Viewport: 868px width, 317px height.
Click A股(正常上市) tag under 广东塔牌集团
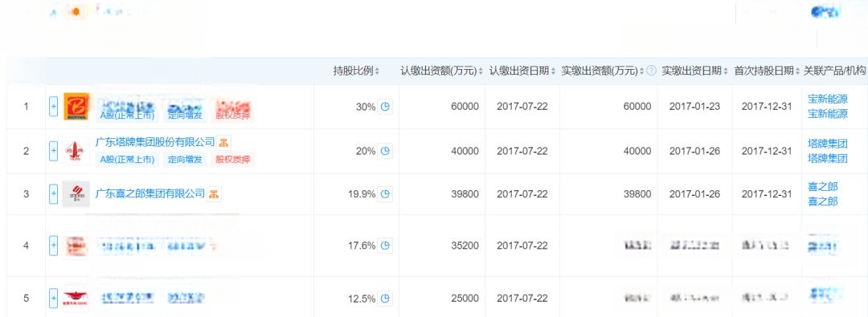127,161
